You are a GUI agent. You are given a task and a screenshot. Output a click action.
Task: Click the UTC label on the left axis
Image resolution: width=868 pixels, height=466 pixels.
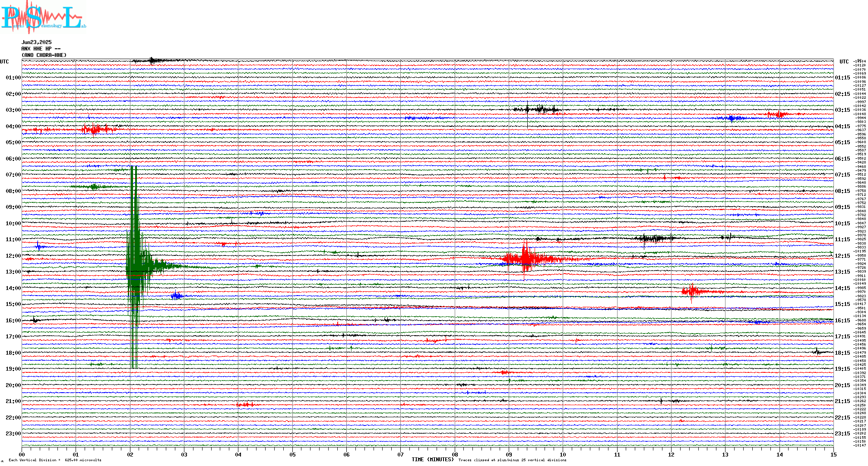(4, 62)
